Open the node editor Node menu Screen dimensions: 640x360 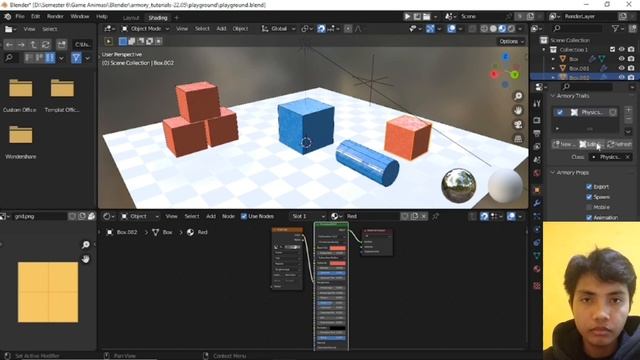[x=228, y=216]
